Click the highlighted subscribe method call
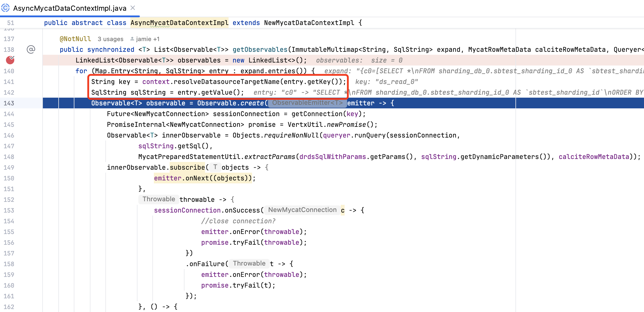 tap(187, 167)
